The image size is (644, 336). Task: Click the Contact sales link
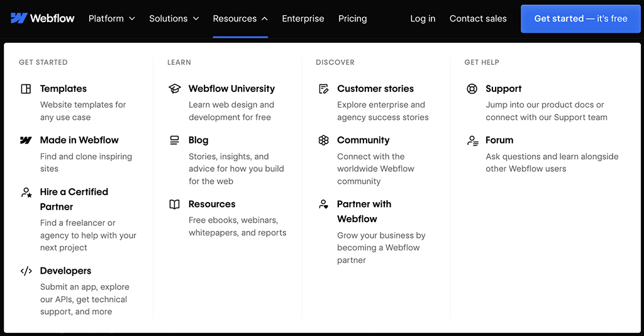(x=478, y=18)
